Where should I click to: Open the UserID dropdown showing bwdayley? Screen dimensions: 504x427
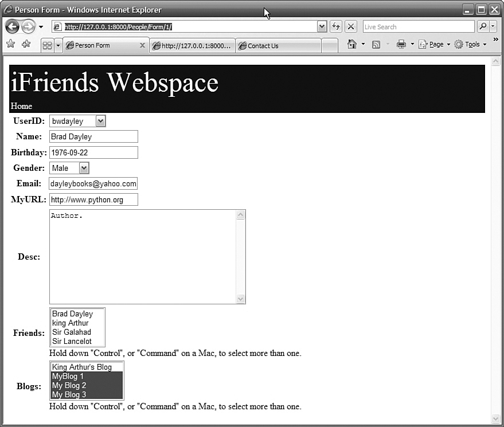tap(77, 121)
